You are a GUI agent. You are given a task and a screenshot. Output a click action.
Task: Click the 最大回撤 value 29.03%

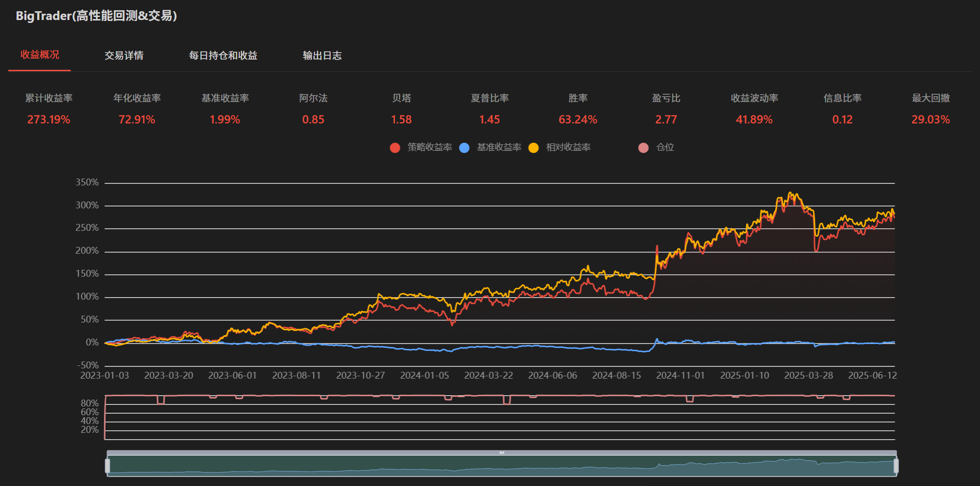(930, 120)
